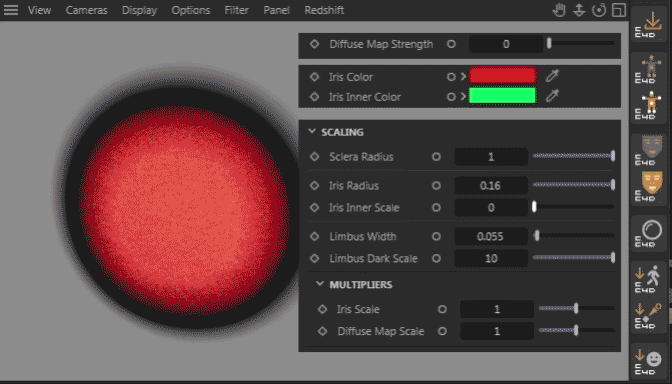Open the Cameras menu
672x384 pixels.
click(x=86, y=10)
